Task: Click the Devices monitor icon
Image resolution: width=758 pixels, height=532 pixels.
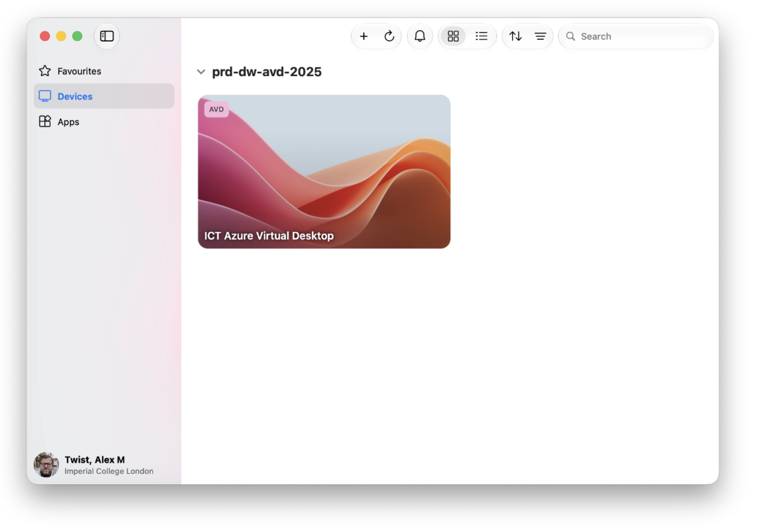Action: pyautogui.click(x=45, y=96)
